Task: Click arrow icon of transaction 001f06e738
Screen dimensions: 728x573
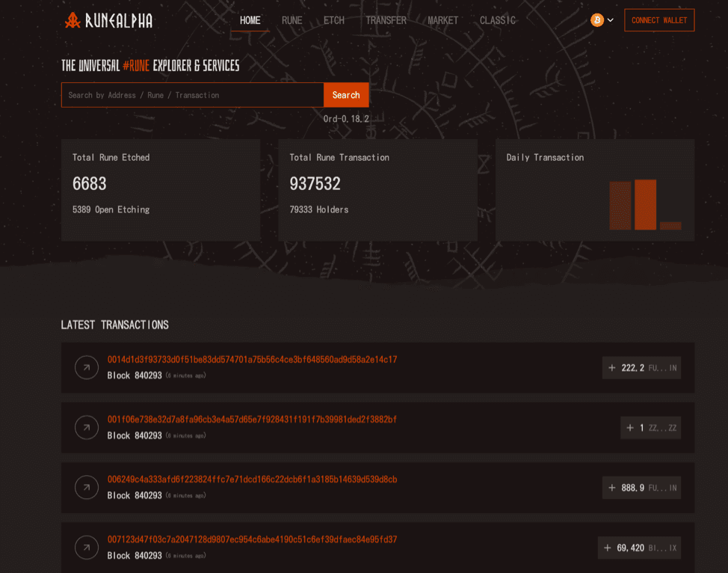Action: coord(87,427)
